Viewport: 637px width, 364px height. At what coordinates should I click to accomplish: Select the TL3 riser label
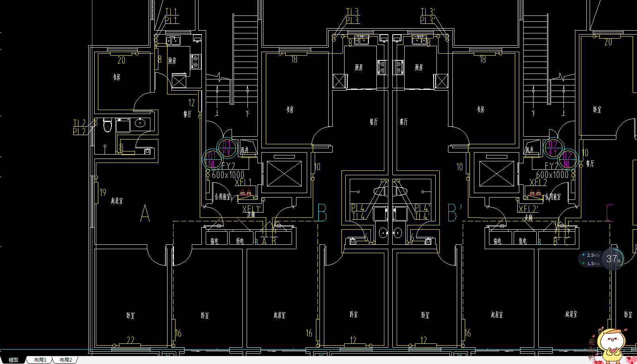tap(353, 12)
